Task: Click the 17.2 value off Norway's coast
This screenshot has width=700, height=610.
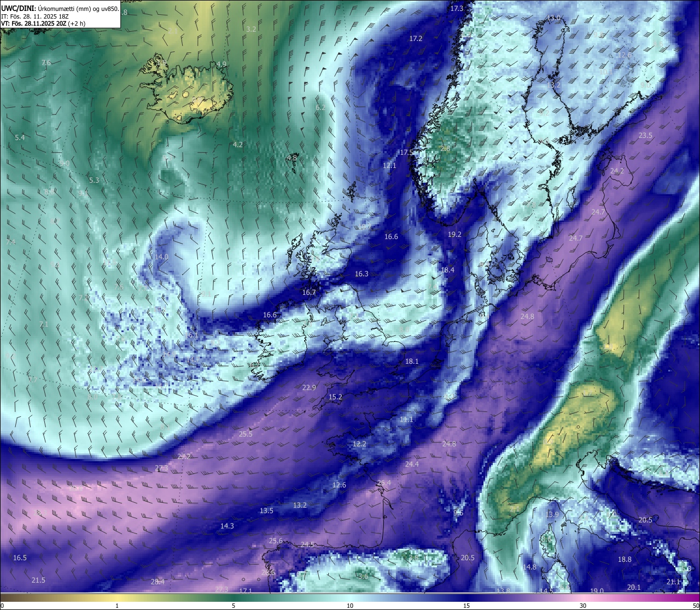Action: click(x=416, y=38)
